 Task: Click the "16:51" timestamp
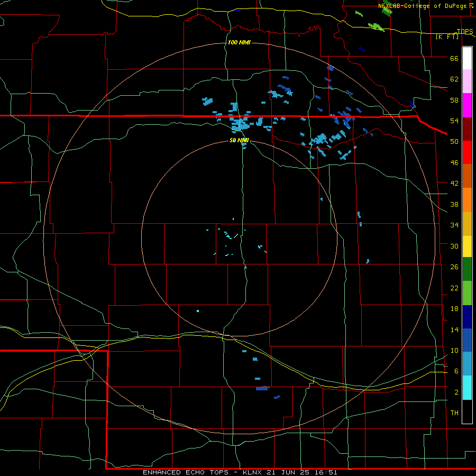(x=327, y=472)
